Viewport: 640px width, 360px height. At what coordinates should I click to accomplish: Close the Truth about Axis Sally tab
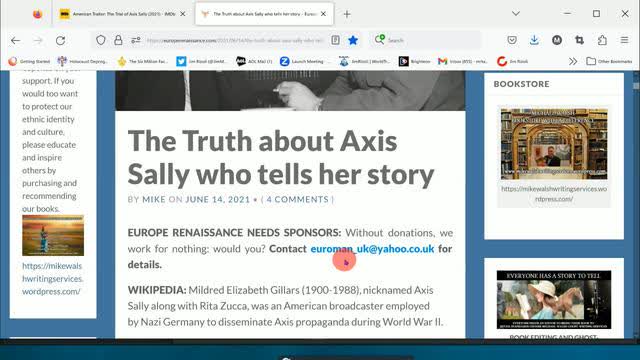(x=323, y=14)
